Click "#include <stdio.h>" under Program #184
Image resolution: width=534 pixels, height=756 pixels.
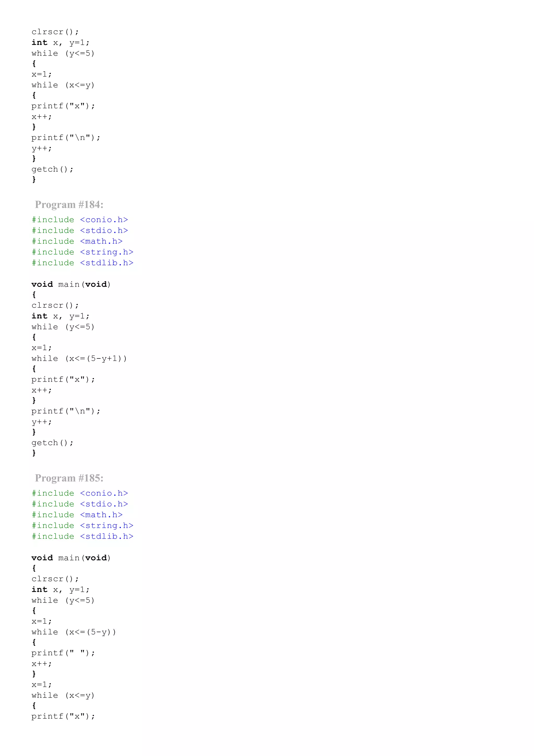(80, 231)
